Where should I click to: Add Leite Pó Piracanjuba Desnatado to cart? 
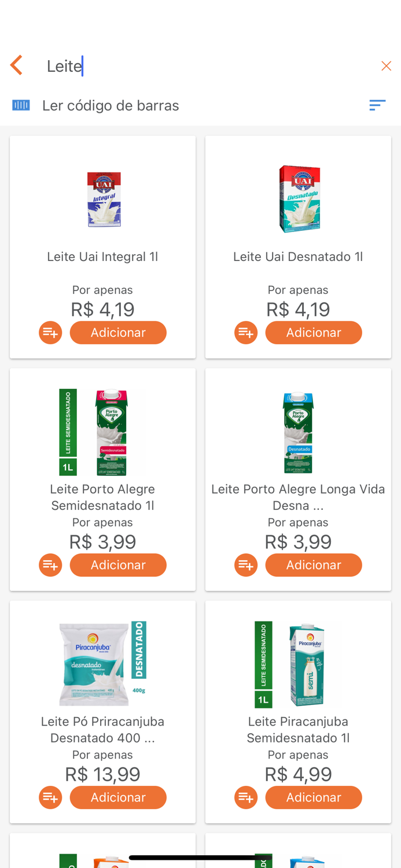coord(118,797)
